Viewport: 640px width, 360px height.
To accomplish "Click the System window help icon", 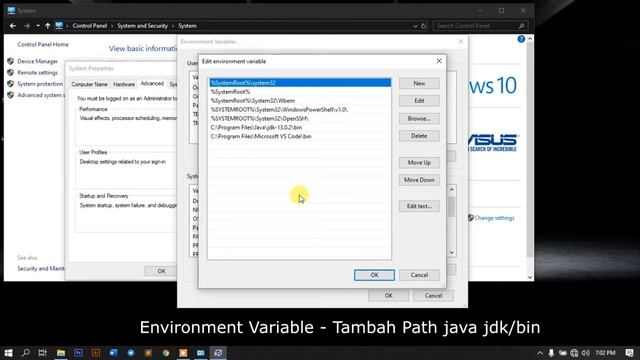I will [x=521, y=39].
